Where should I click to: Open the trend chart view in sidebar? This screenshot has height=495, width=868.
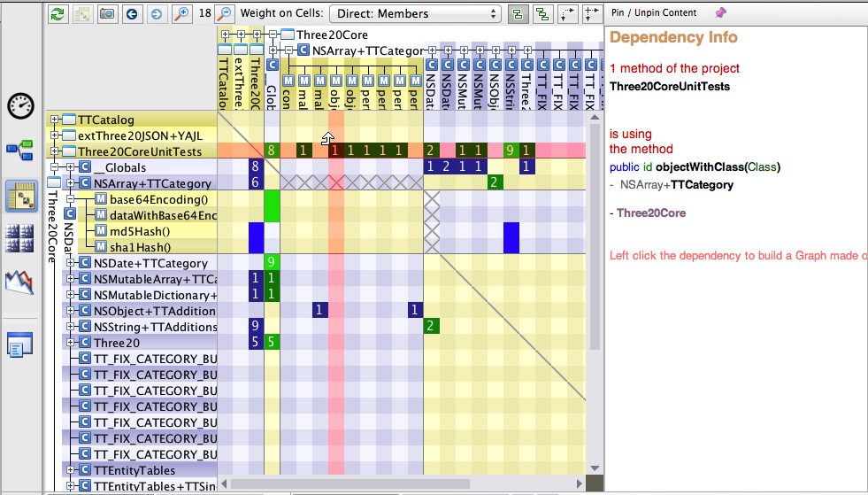tap(19, 282)
